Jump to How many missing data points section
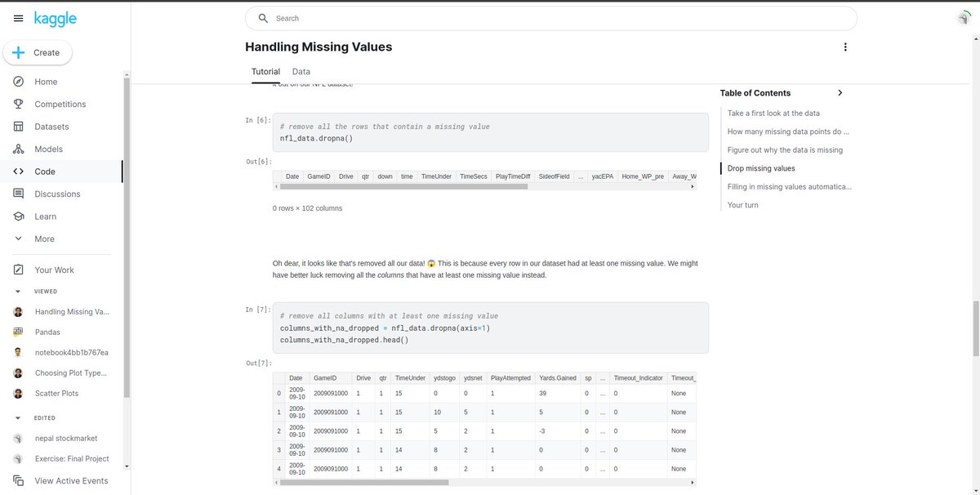980x495 pixels. point(788,132)
